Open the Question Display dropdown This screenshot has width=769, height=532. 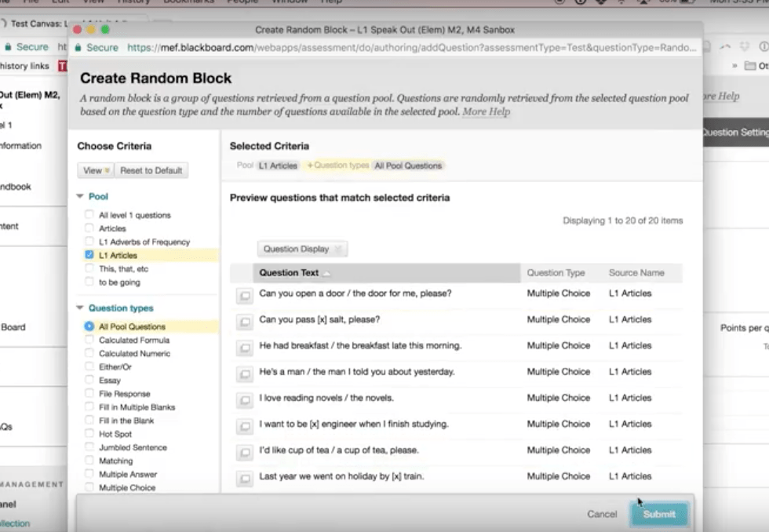pos(302,250)
